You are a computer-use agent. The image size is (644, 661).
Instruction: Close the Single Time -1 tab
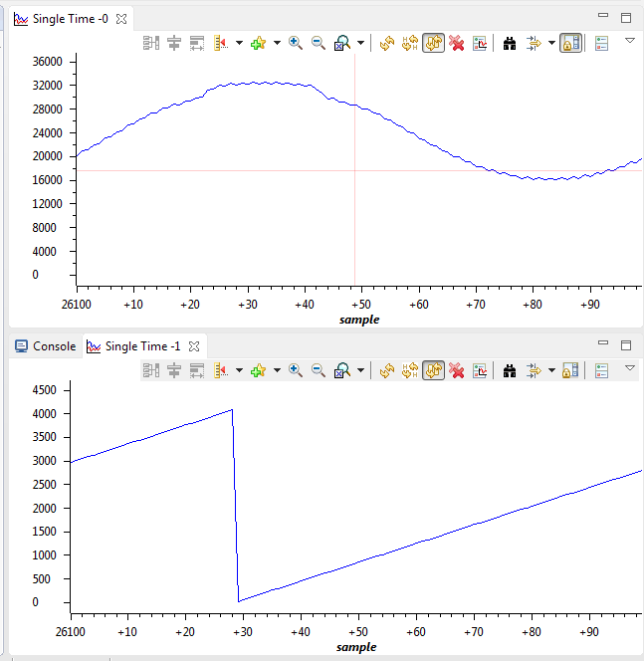194,346
